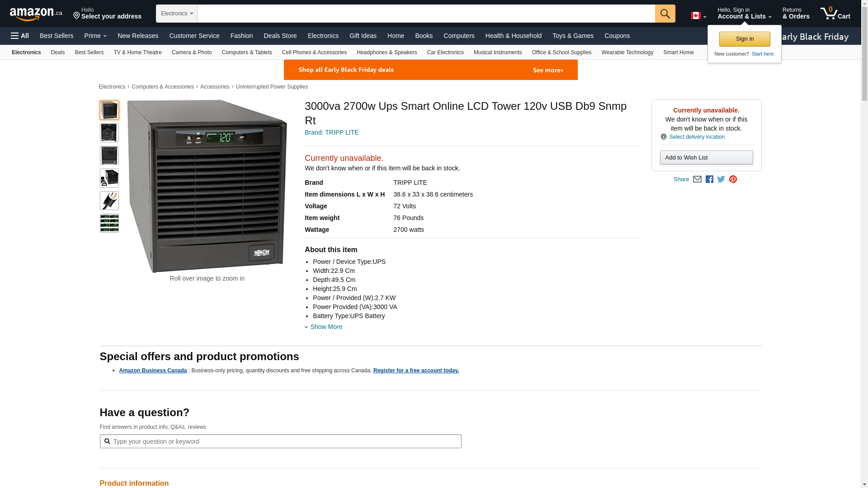This screenshot has width=868, height=488.
Task: Open the shopping cart icon
Action: [x=835, y=14]
